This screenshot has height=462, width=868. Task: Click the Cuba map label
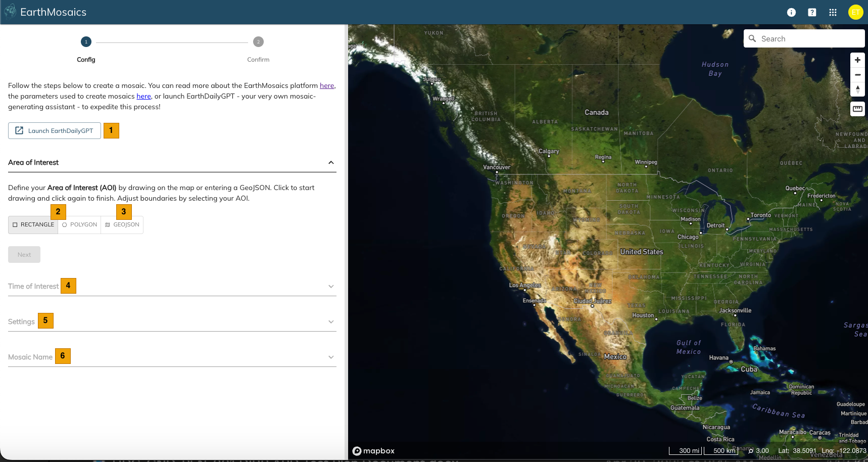pos(749,369)
